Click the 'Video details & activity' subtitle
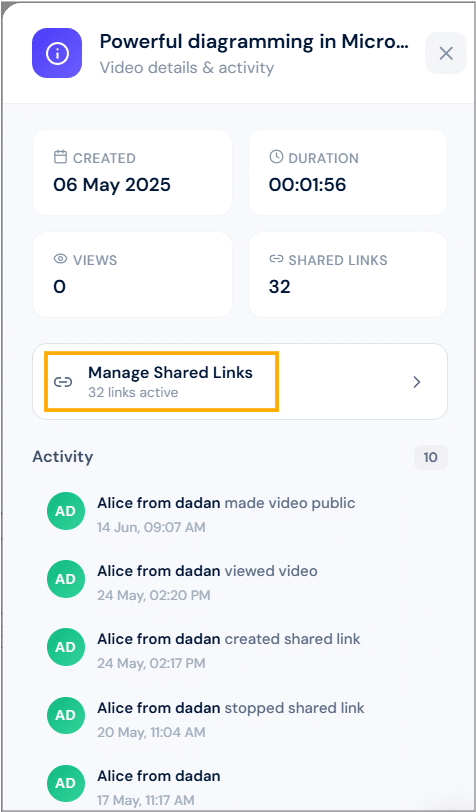 click(187, 67)
